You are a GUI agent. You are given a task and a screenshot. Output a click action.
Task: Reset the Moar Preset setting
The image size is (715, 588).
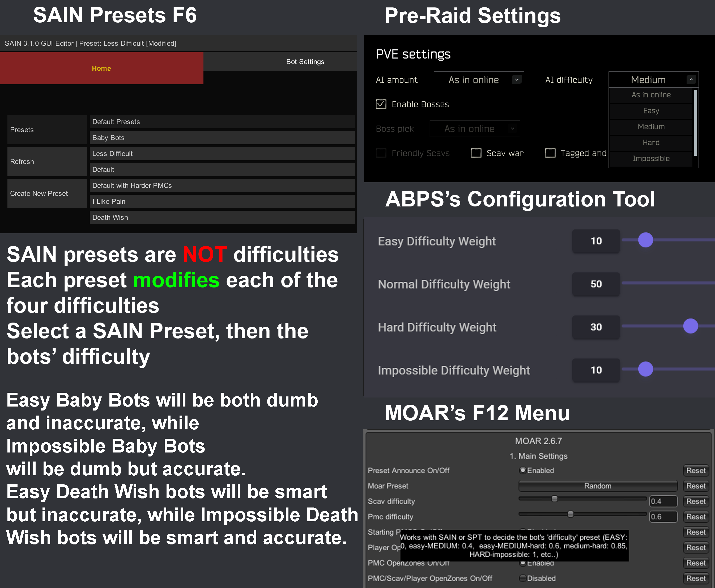[696, 486]
